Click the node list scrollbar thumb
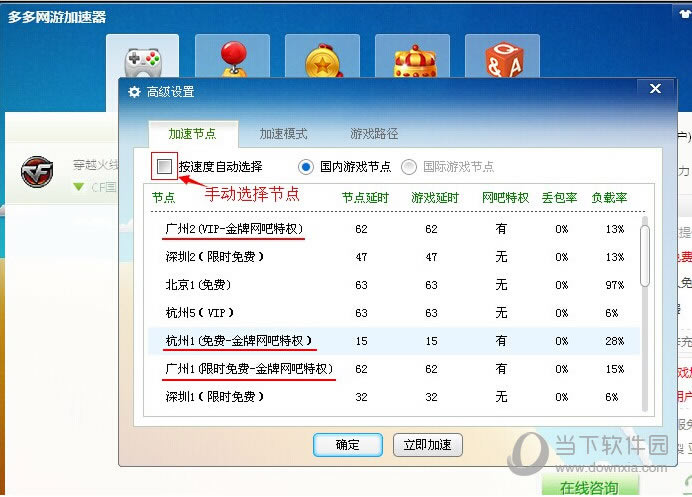This screenshot has width=692, height=497. point(645,256)
